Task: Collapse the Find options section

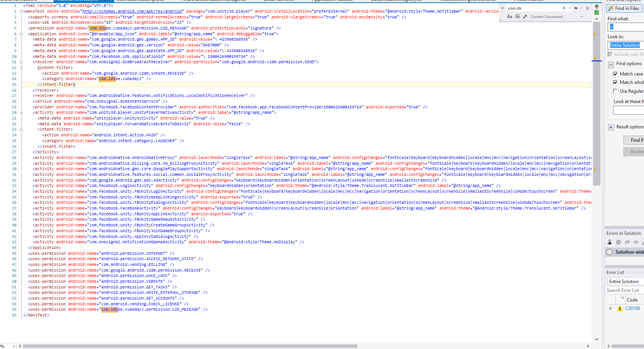Action: coord(611,64)
